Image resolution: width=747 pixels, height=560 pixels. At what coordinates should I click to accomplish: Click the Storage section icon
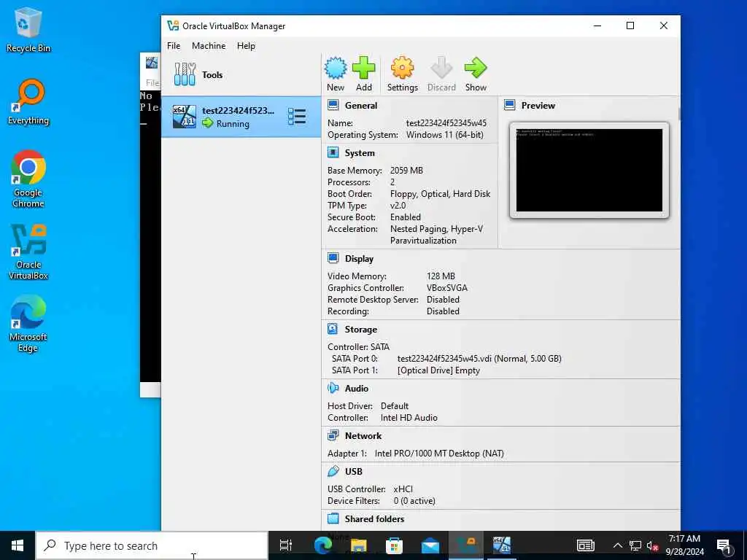point(333,329)
